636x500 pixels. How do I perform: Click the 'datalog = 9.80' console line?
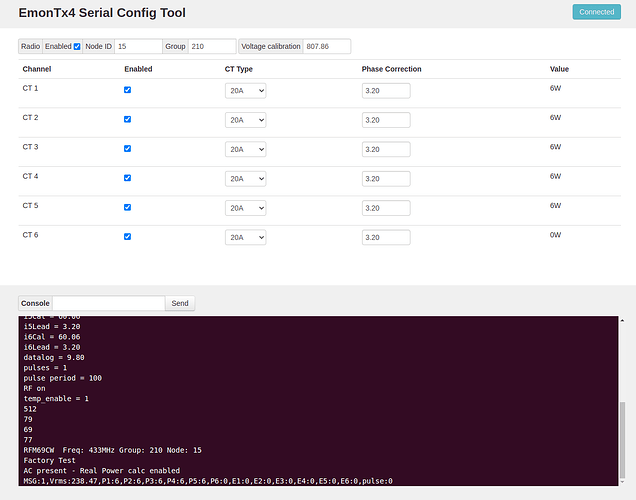[x=54, y=357]
